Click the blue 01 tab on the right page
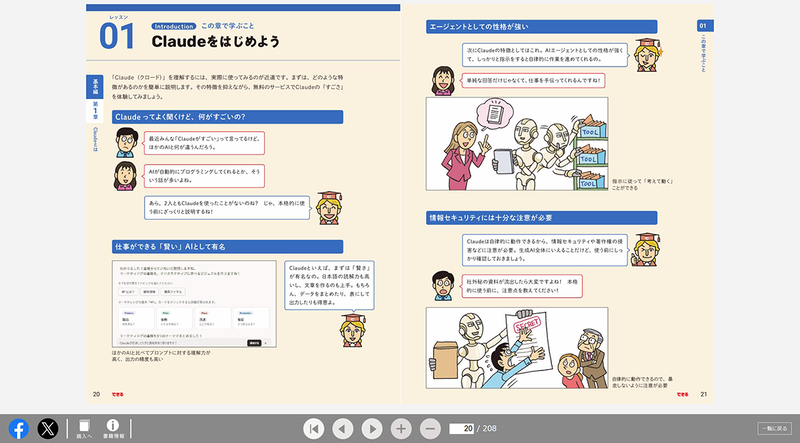This screenshot has height=443, width=800. [x=705, y=26]
